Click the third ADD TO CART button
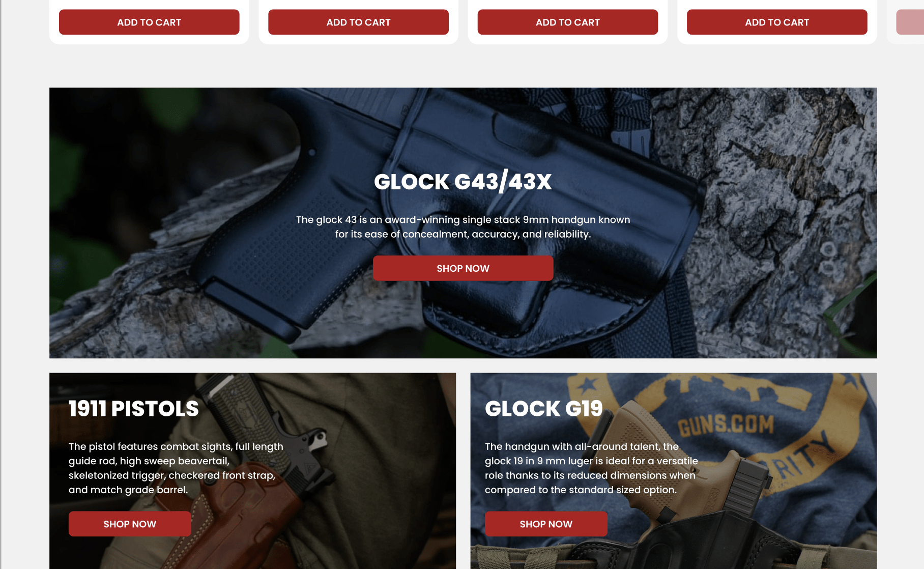The image size is (924, 569). tap(567, 22)
